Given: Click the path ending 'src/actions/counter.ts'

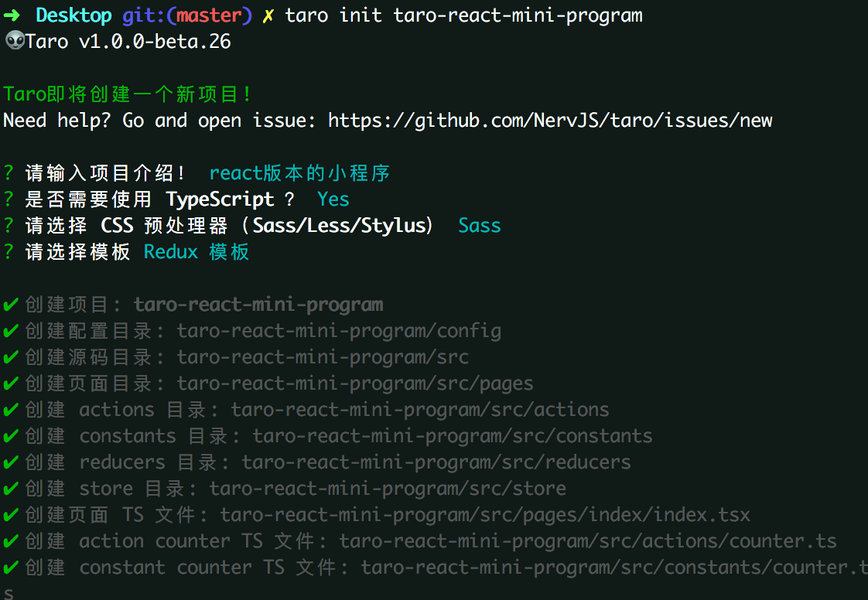Looking at the screenshot, I should click(x=588, y=541).
